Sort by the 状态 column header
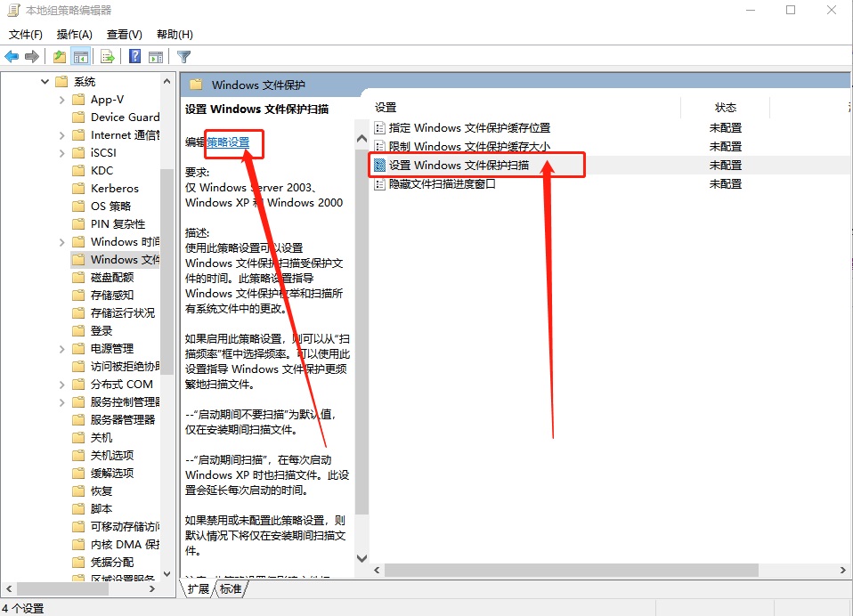853x616 pixels. click(725, 108)
